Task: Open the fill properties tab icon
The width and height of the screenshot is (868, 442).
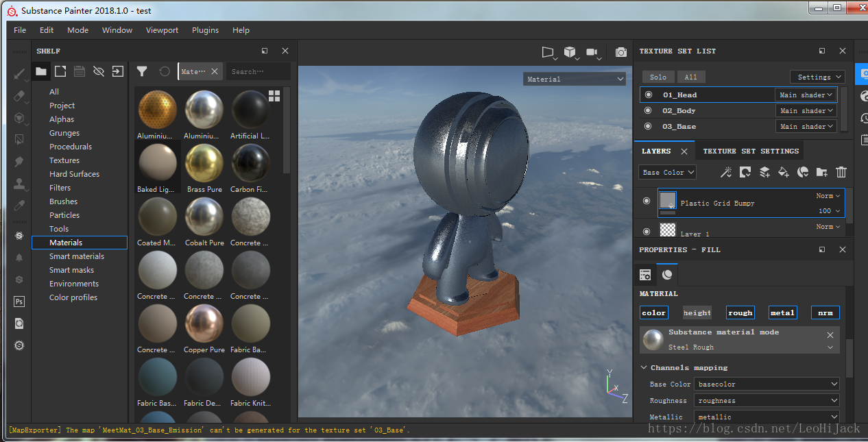Action: (645, 275)
